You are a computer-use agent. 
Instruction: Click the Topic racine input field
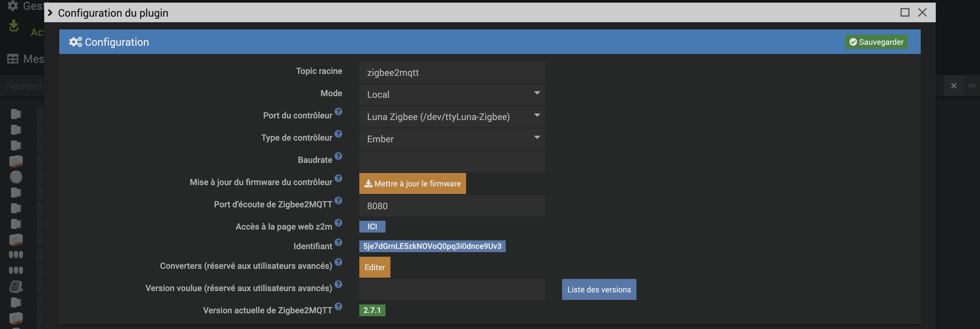pyautogui.click(x=452, y=73)
